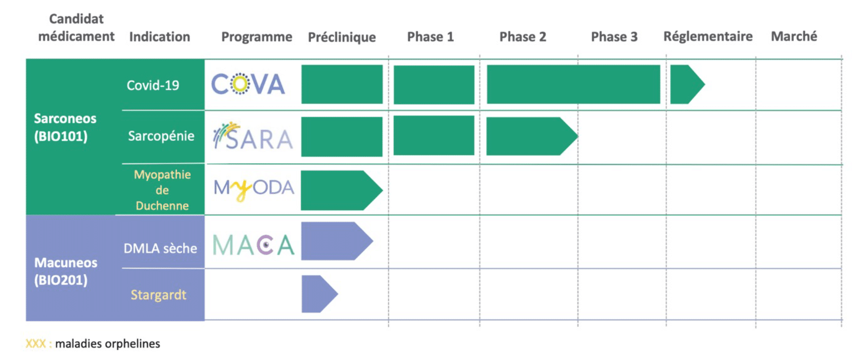Click the Macuneos (BIO201) cell

[x=66, y=271]
